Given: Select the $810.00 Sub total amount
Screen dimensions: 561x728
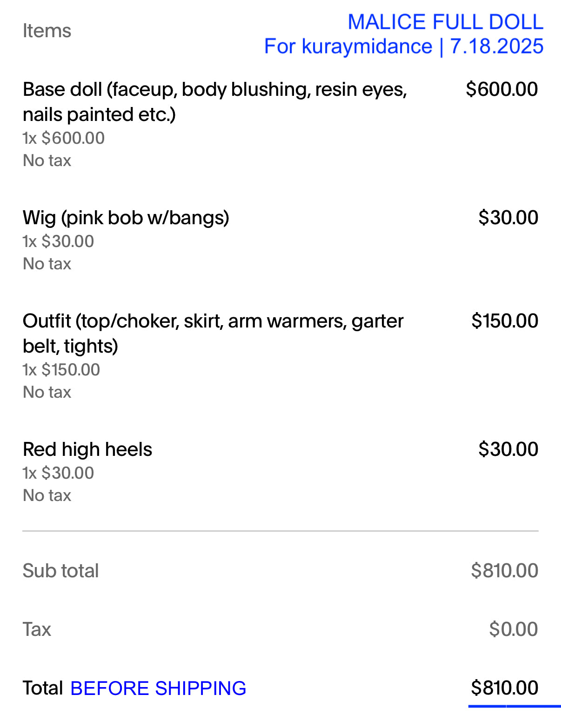Looking at the screenshot, I should [x=504, y=571].
